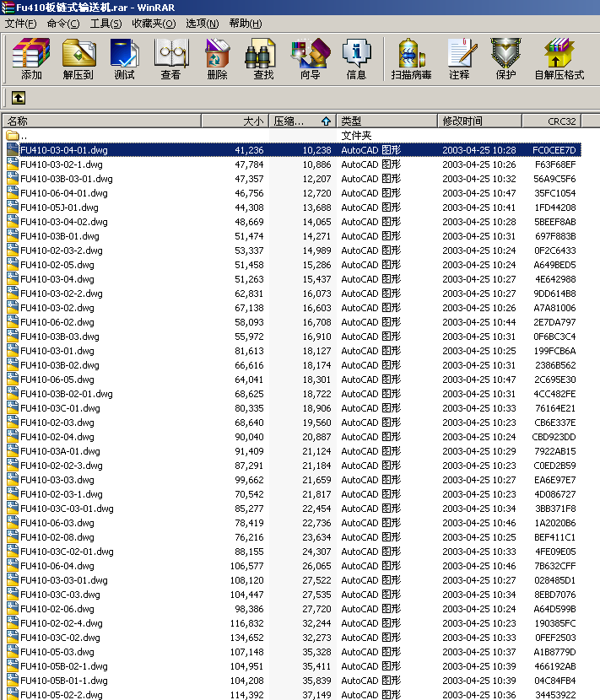Select the file FU410-03B-02-01.dwg
Screen dimensions: 600x700
[x=67, y=394]
